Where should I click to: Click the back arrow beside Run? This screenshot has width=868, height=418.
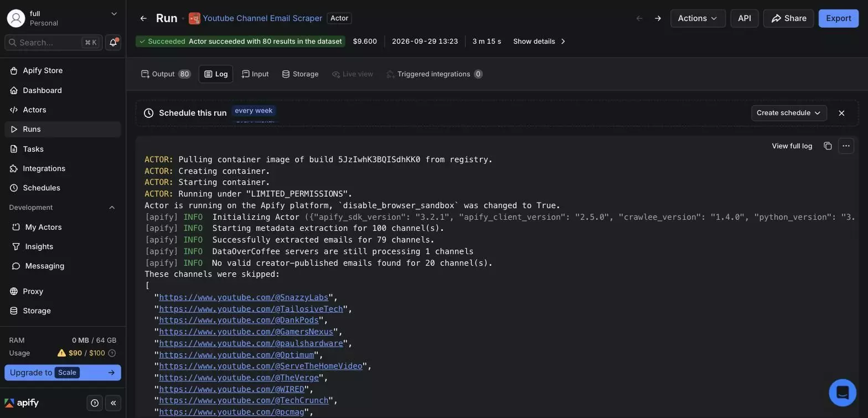click(x=143, y=18)
